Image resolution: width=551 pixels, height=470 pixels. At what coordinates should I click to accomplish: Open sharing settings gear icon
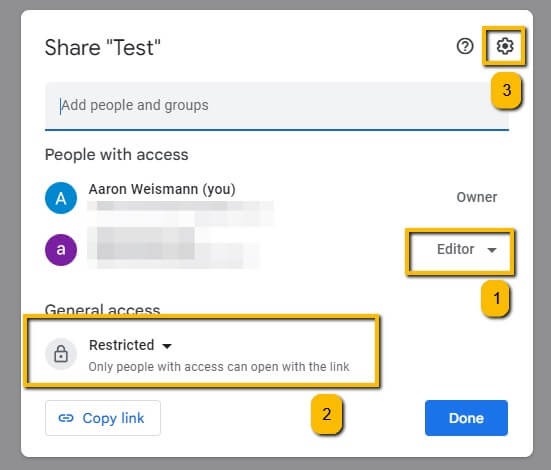point(505,46)
